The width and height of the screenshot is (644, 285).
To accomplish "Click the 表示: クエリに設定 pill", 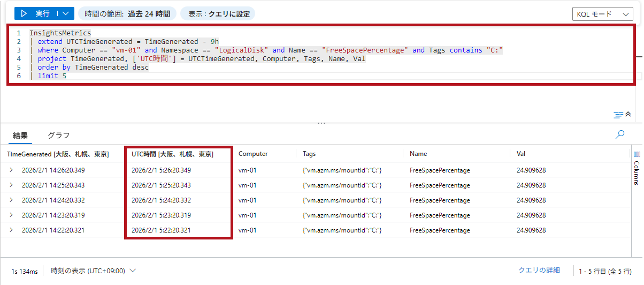I will pos(218,14).
